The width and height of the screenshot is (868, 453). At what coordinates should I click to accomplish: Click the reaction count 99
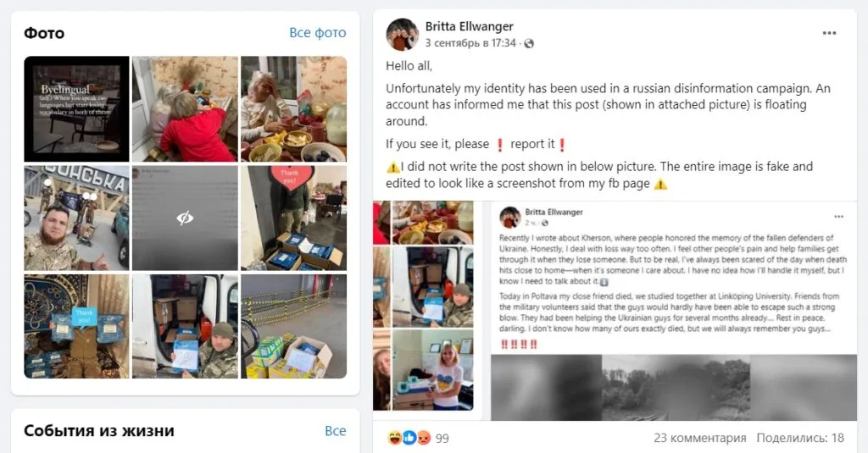[442, 439]
